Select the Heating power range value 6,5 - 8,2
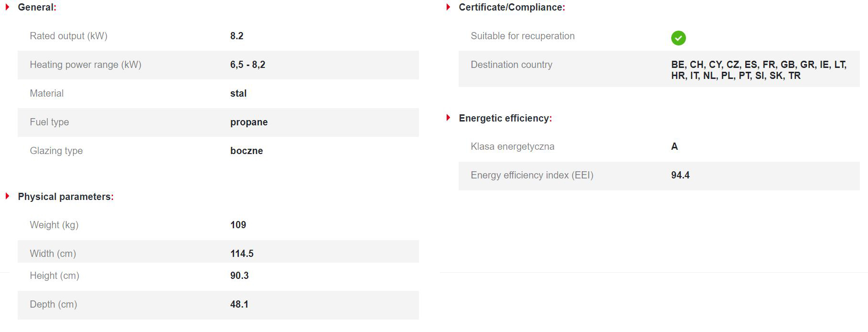 pyautogui.click(x=247, y=65)
